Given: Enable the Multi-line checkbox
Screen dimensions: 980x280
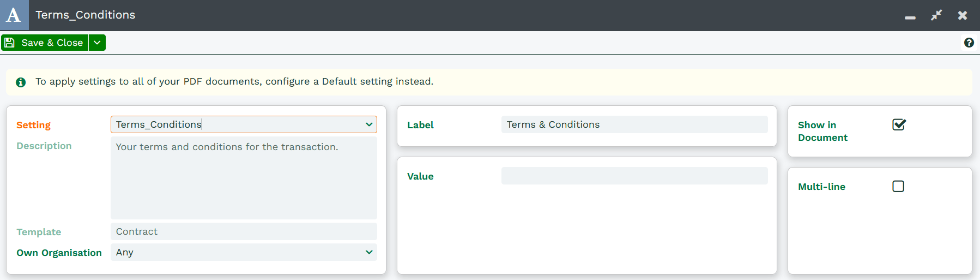Looking at the screenshot, I should click(898, 186).
